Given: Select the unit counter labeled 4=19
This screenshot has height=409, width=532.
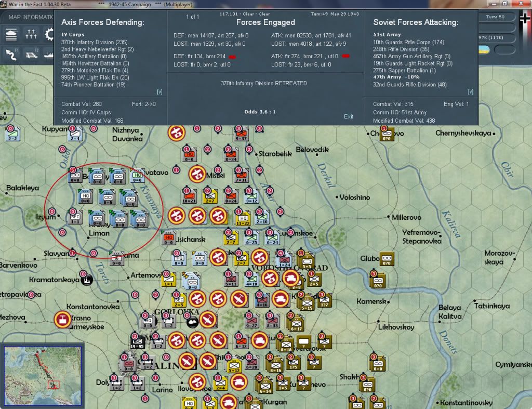Looking at the screenshot, I should [251, 280].
